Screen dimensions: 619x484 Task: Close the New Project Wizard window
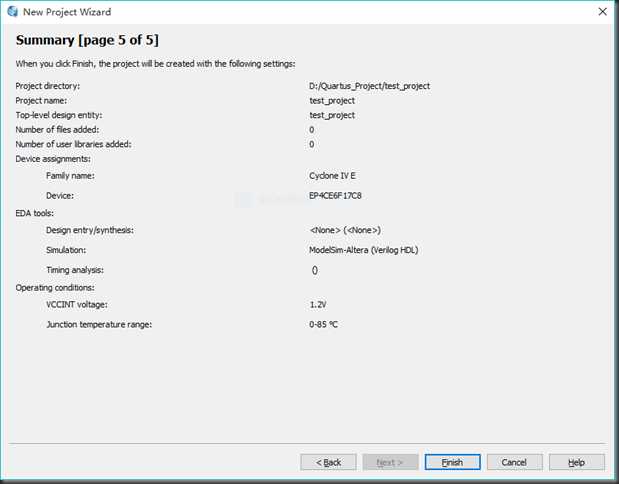tap(602, 12)
